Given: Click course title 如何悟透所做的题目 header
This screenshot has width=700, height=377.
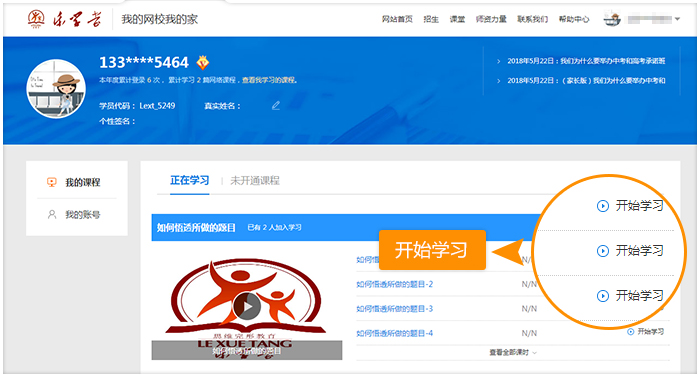Looking at the screenshot, I should click(x=196, y=227).
